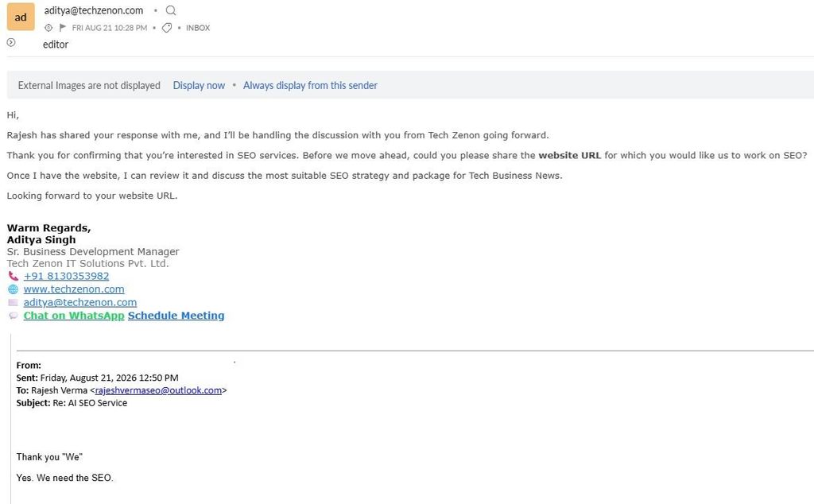Screen dimensions: 814x504
Task: Select Always display from this sender
Action: pyautogui.click(x=310, y=85)
